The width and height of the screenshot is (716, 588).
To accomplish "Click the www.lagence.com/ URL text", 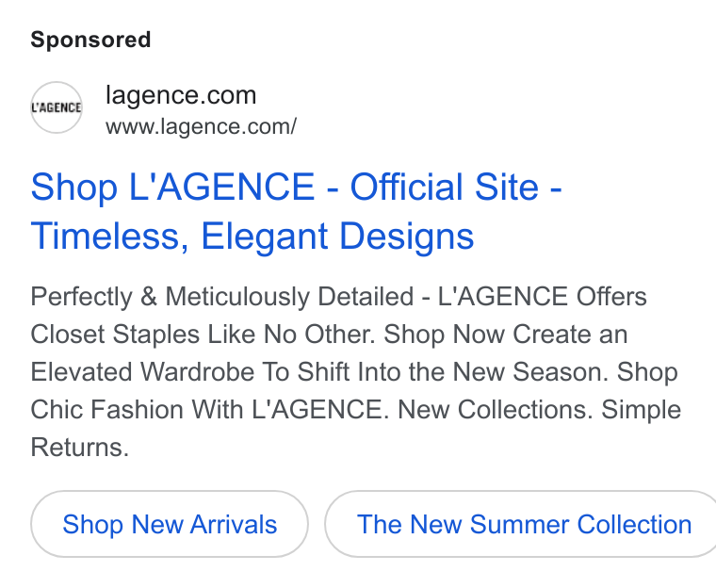I will [x=201, y=126].
